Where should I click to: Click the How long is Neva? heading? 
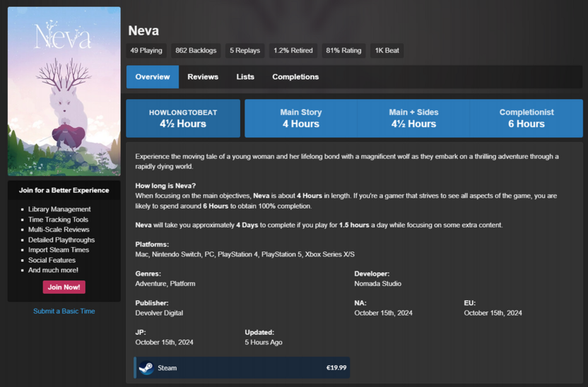165,186
